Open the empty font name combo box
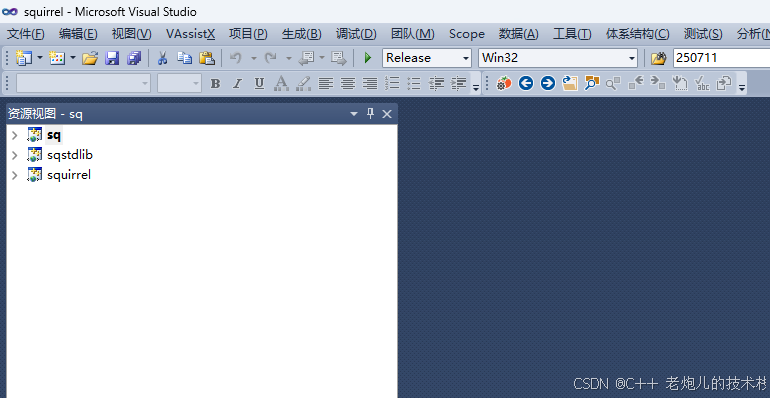Screen dimensions: 770x398 [83, 83]
